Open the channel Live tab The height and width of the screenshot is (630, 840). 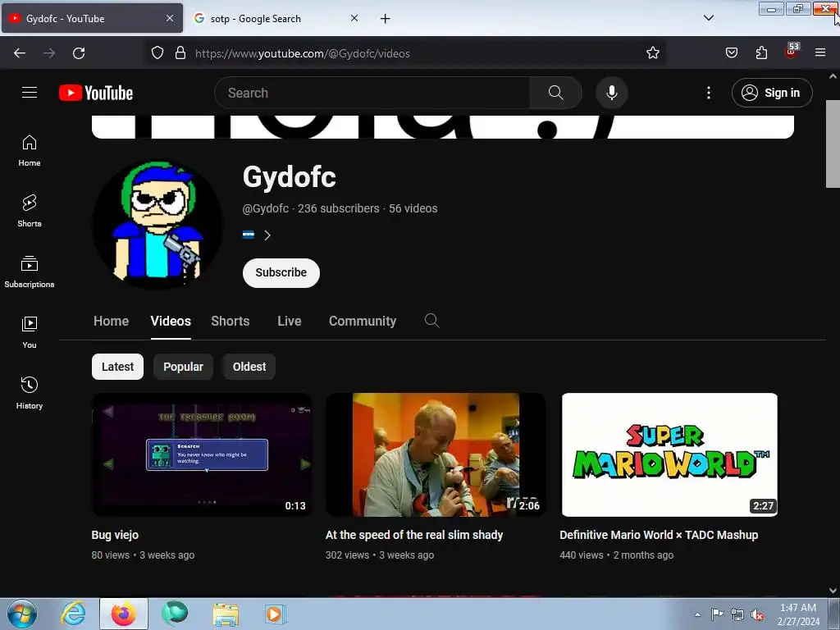pos(290,321)
